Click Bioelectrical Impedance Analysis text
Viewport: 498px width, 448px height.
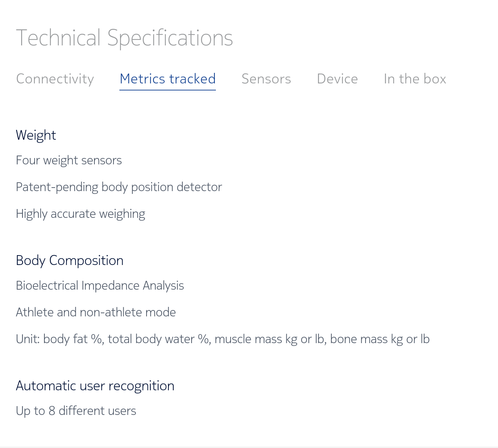(x=100, y=286)
